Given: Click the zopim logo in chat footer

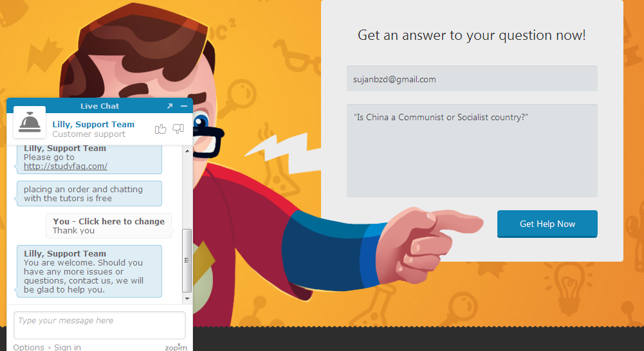Looking at the screenshot, I should point(176,347).
